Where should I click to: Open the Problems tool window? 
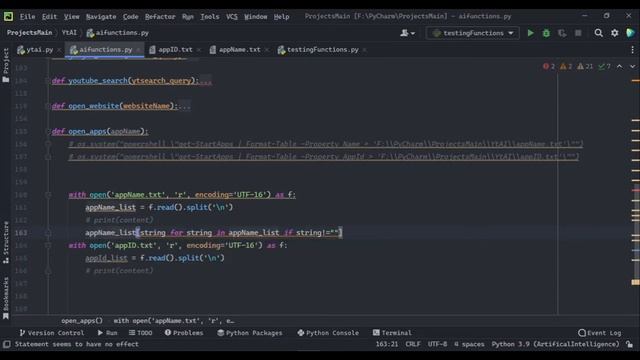pyautogui.click(x=184, y=333)
